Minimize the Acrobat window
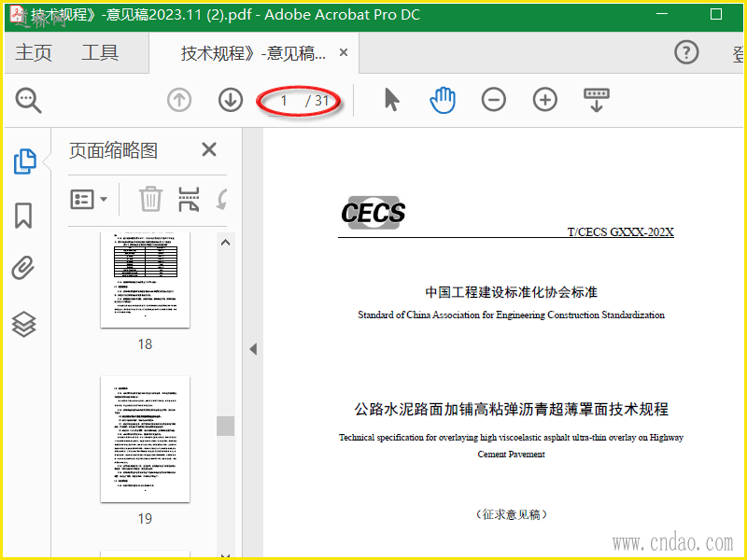Image resolution: width=747 pixels, height=560 pixels. click(662, 14)
